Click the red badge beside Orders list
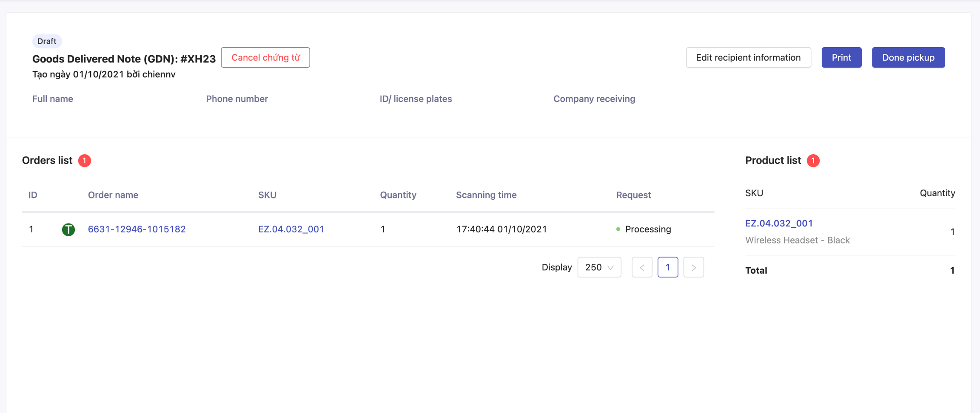The image size is (980, 413). 85,161
